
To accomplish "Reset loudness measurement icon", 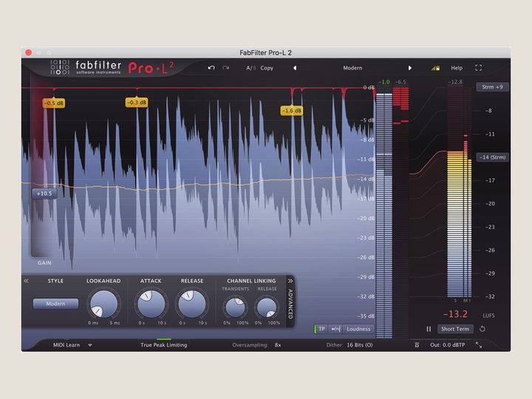I will (482, 329).
